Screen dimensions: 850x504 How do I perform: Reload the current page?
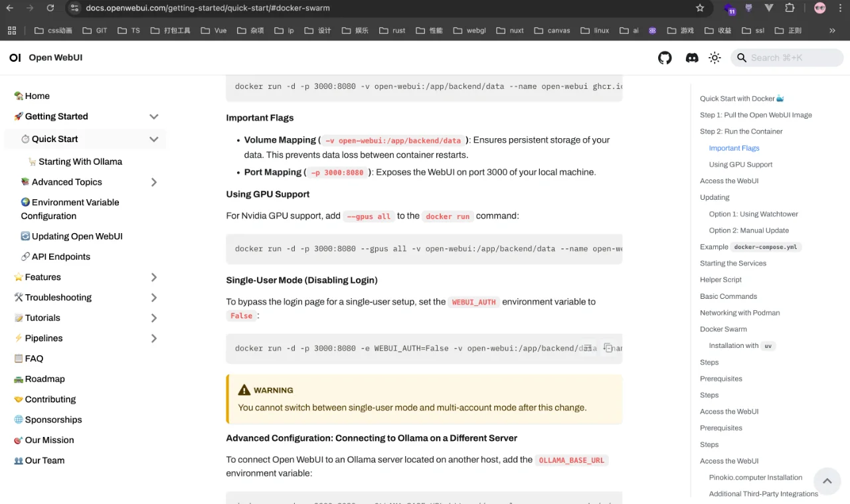tap(50, 8)
